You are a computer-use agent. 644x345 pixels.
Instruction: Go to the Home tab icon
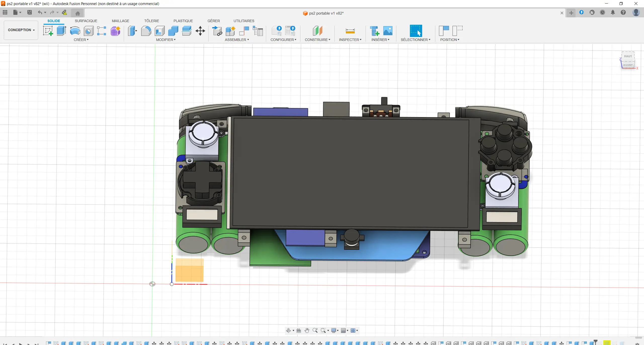pyautogui.click(x=78, y=13)
